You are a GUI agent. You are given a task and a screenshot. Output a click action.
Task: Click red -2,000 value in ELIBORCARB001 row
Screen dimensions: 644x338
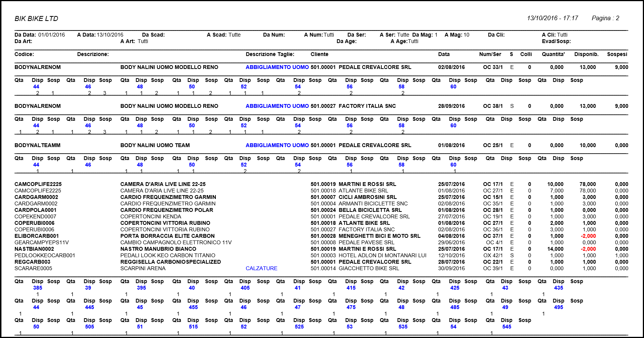coord(588,236)
